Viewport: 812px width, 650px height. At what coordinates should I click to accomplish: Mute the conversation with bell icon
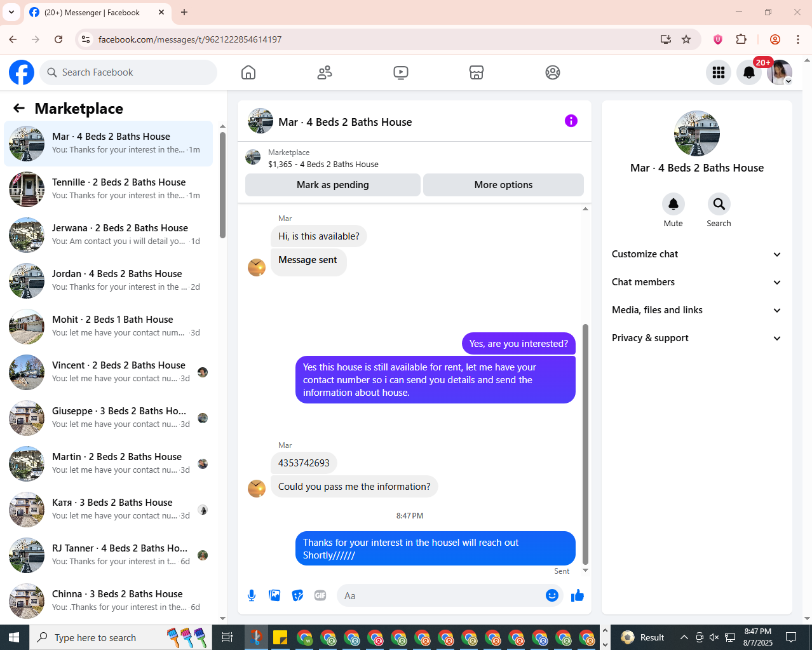tap(673, 204)
